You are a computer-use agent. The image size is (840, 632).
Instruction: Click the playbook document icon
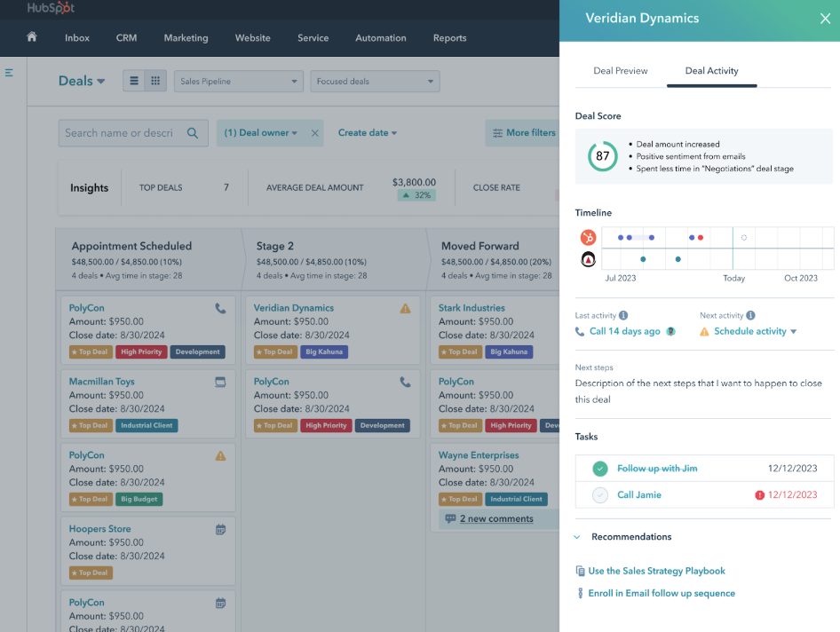(580, 571)
